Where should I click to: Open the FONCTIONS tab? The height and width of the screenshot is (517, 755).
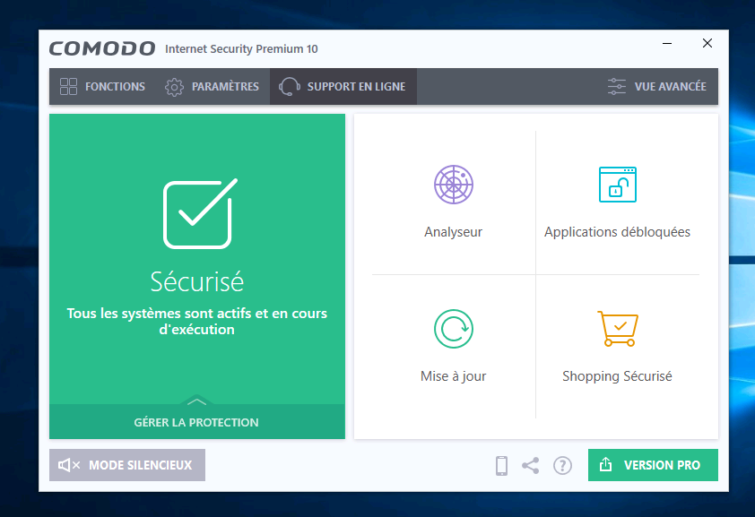(x=102, y=87)
